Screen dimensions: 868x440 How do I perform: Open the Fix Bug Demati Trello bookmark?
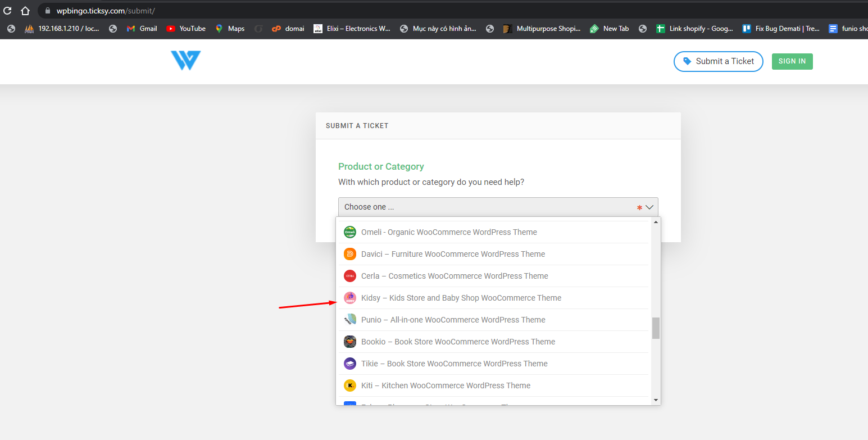tap(781, 29)
